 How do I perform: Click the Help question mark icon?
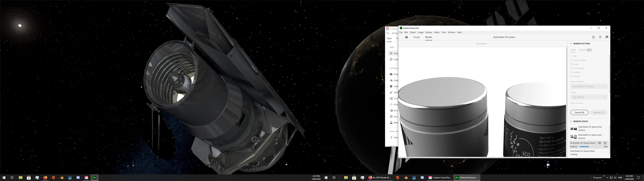[600, 37]
